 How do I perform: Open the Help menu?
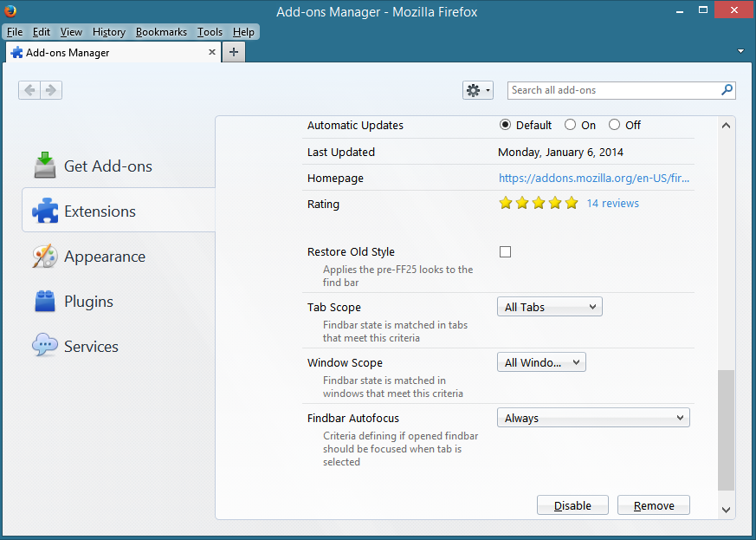(x=243, y=32)
